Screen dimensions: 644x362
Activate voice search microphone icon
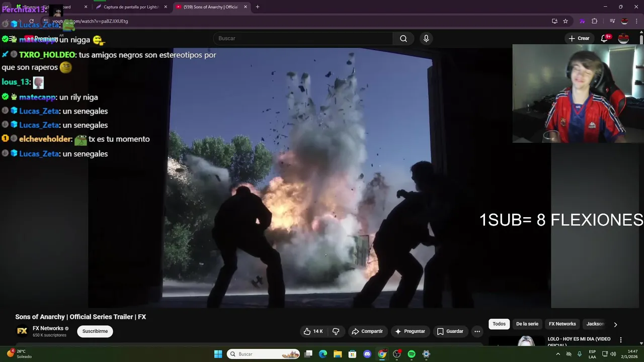point(426,38)
